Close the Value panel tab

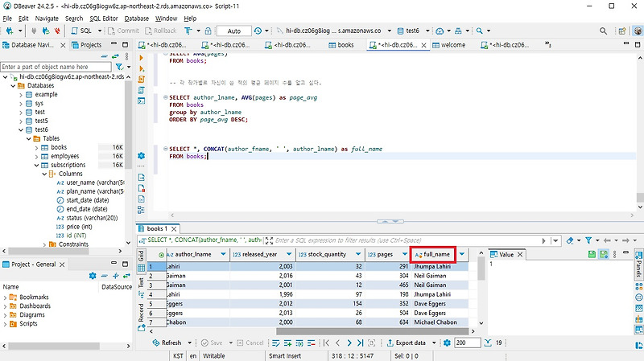tap(520, 255)
